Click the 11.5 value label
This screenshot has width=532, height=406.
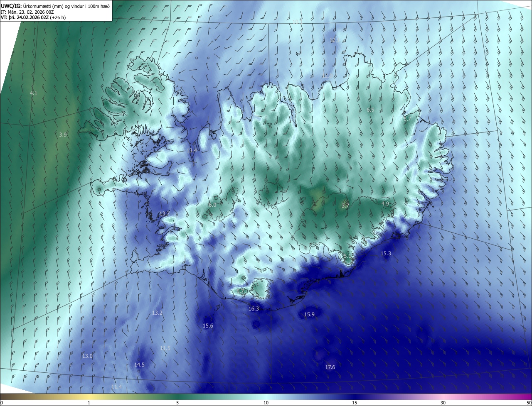[165, 348]
